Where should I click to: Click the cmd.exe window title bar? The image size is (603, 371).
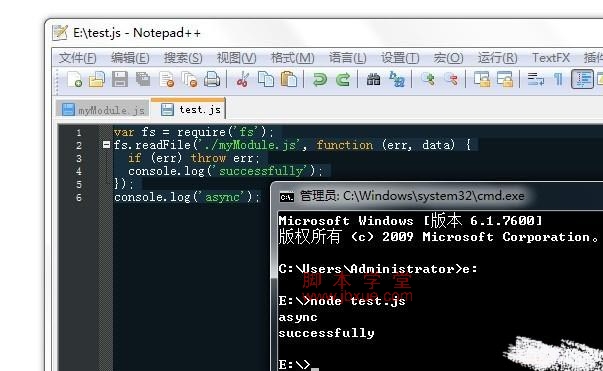[x=437, y=196]
